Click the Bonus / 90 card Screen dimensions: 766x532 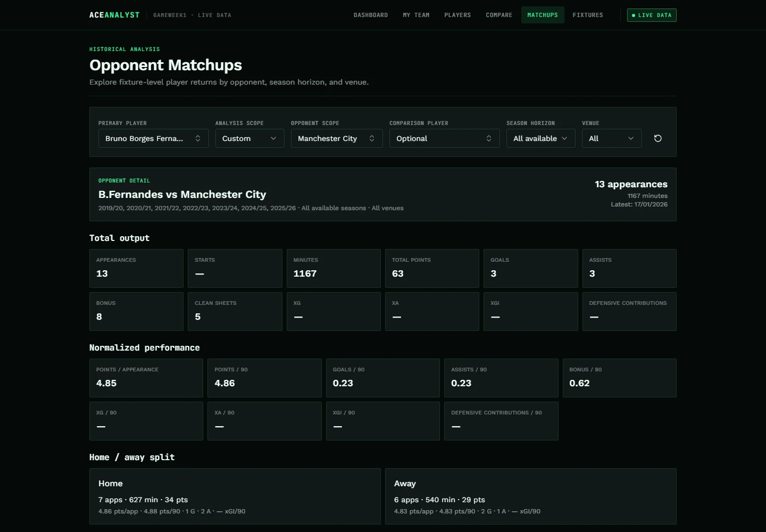(x=620, y=378)
